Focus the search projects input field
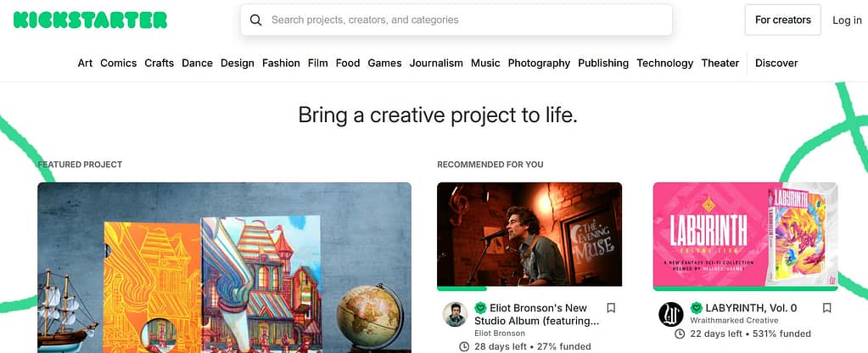This screenshot has height=353, width=868. [x=456, y=20]
